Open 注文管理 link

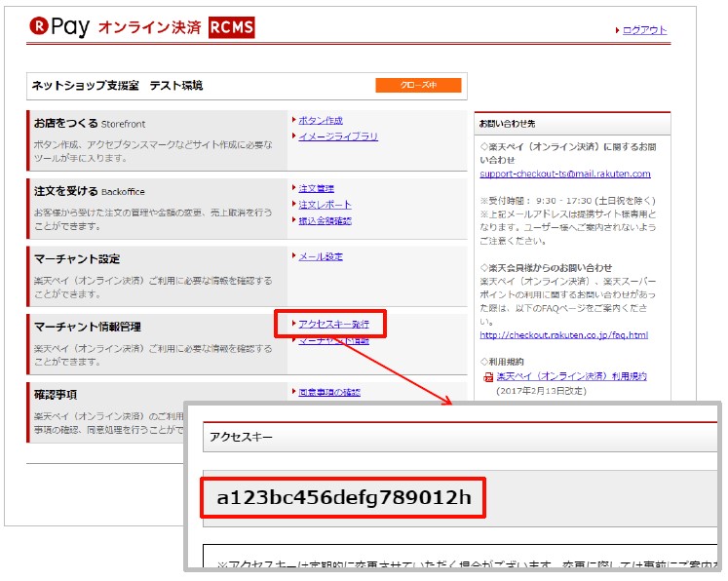(316, 188)
